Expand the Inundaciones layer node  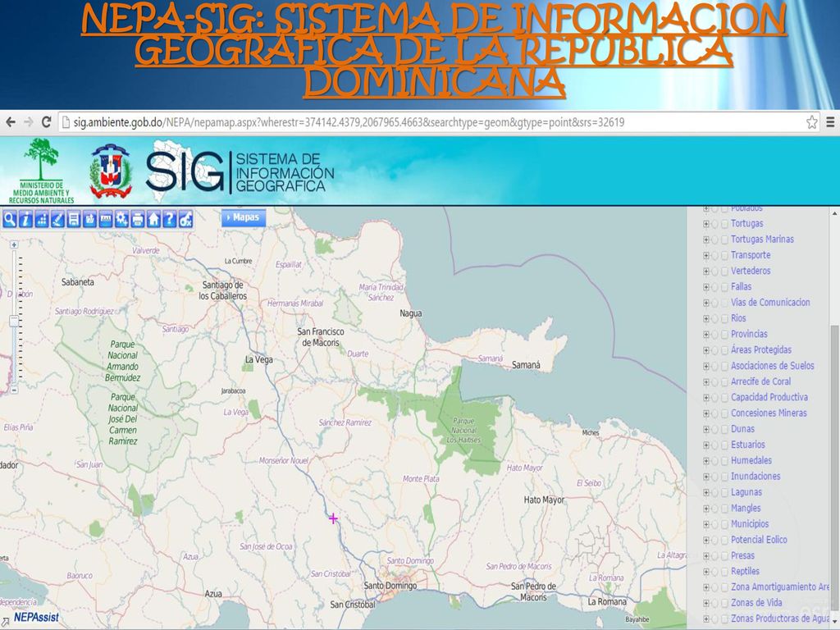(706, 477)
